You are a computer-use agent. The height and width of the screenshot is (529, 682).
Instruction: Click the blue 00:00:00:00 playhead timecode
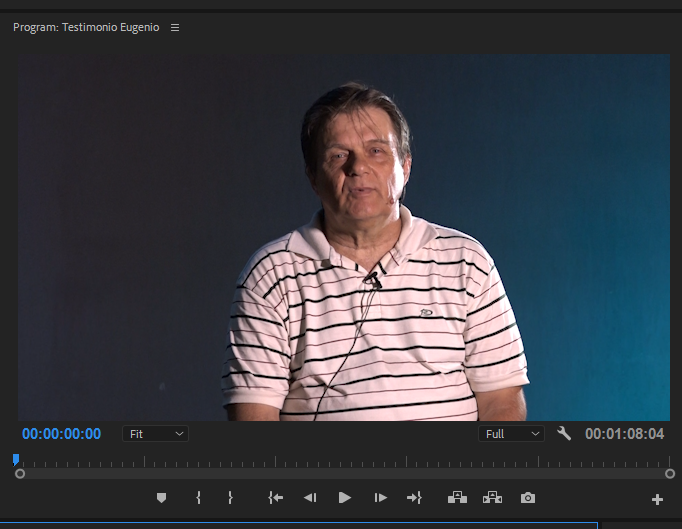(61, 434)
